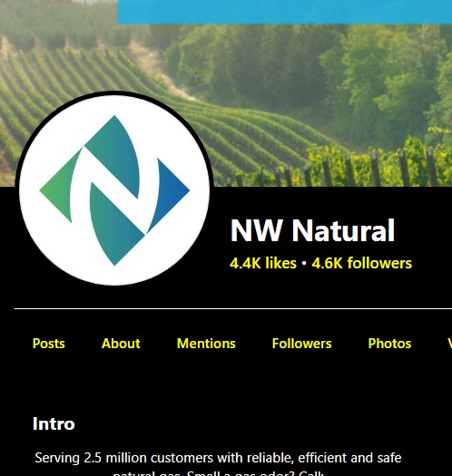Switch to the Posts tab

[x=49, y=344]
